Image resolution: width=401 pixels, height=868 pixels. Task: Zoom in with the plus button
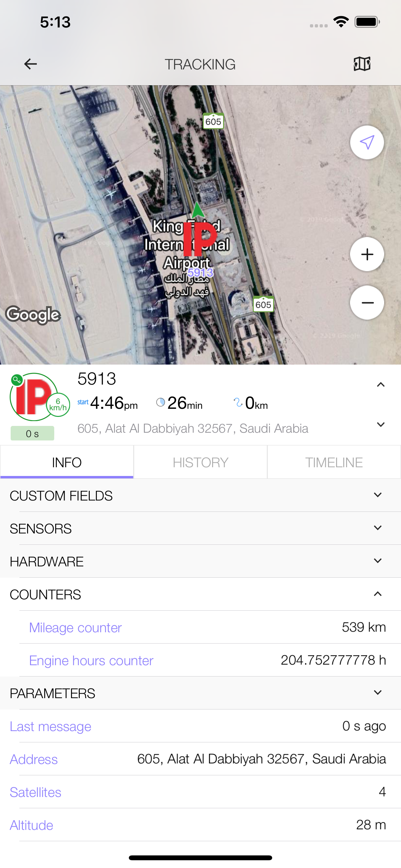367,254
